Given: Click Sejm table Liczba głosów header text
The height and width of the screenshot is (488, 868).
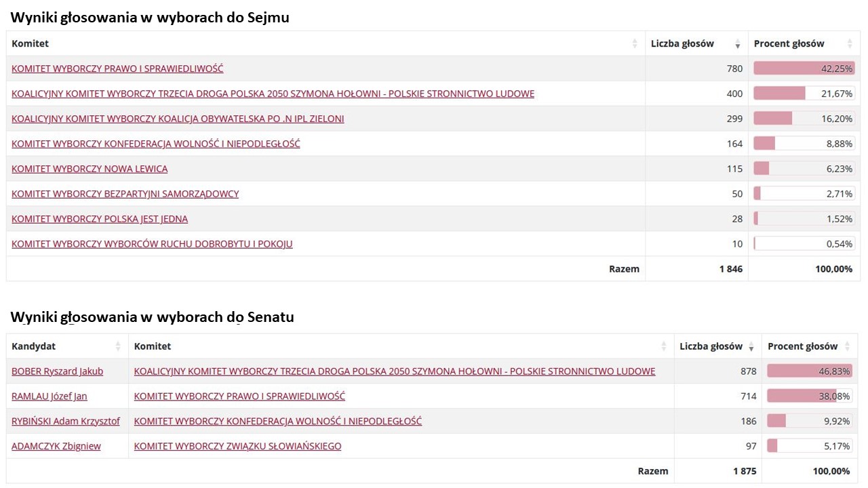Looking at the screenshot, I should [682, 43].
